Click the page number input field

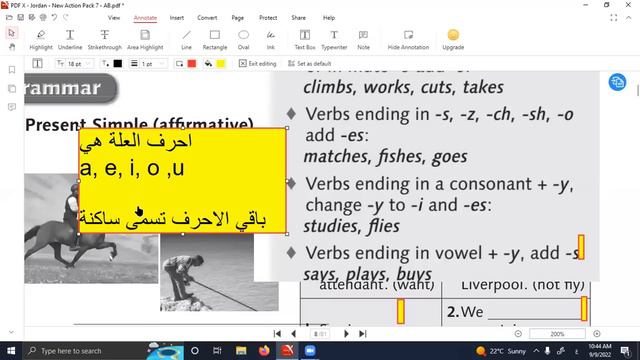tap(320, 334)
